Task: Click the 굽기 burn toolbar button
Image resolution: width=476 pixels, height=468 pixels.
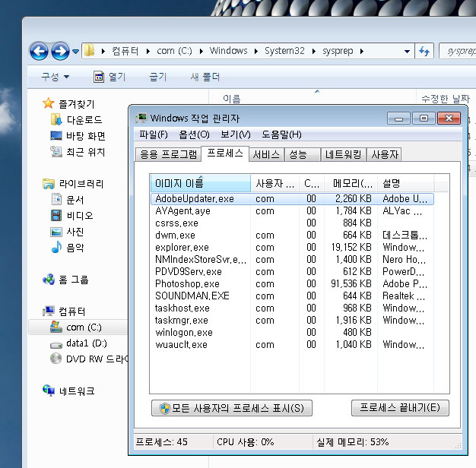Action: point(158,77)
